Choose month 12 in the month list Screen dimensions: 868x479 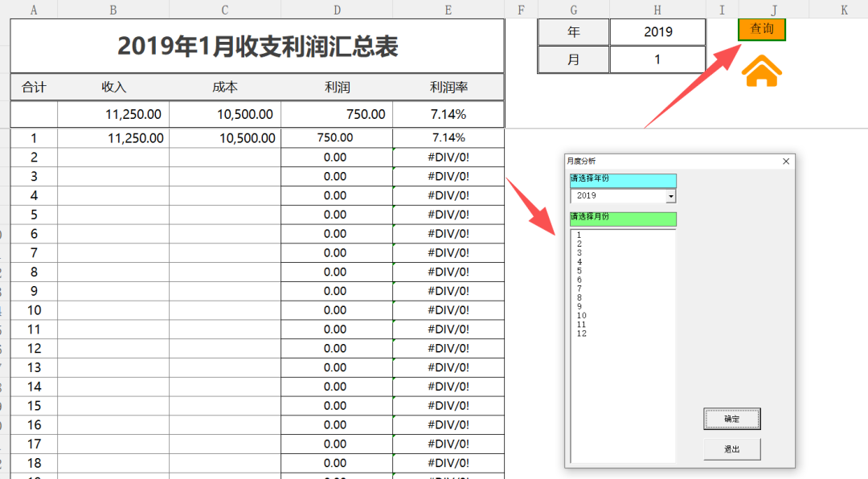click(582, 334)
